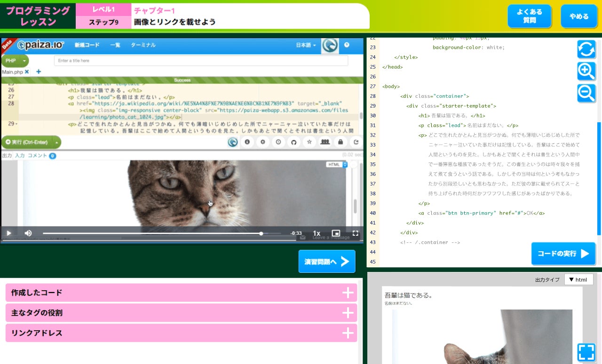
Task: Go to exercises via 演習問題へ
Action: pyautogui.click(x=327, y=262)
